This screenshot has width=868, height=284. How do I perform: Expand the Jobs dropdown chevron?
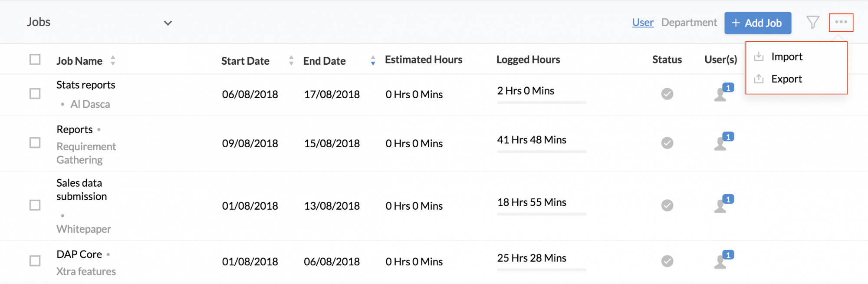[168, 23]
